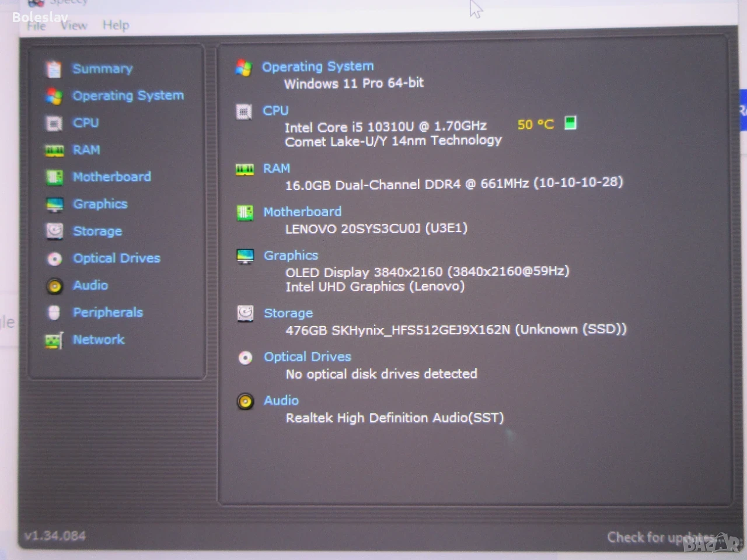Open Graphics heading link in summary

[291, 256]
